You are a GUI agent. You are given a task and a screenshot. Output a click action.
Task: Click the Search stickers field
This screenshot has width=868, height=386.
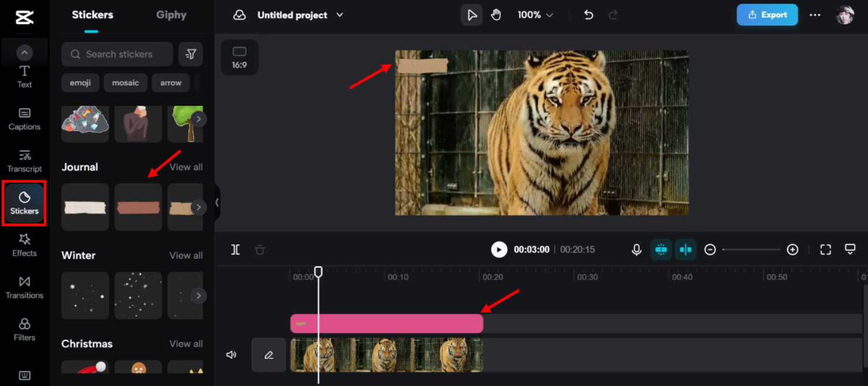pos(117,54)
